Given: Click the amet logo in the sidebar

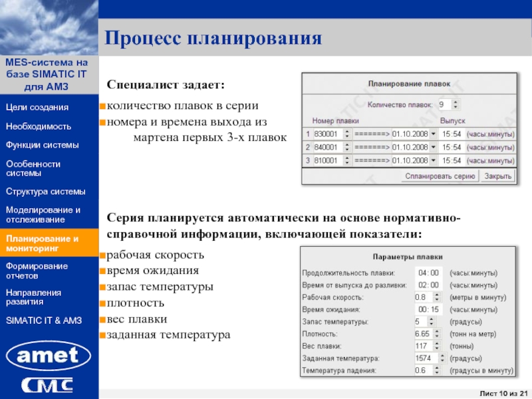Looking at the screenshot, I should coord(49,357).
